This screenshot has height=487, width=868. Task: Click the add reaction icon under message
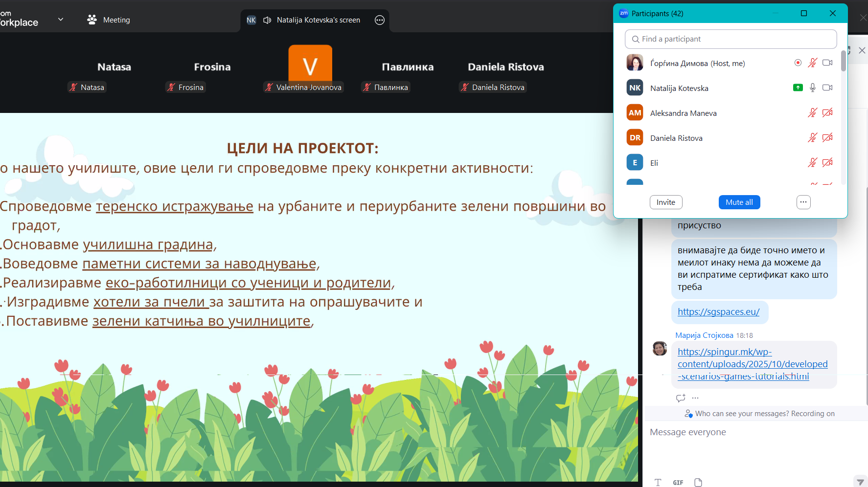pyautogui.click(x=680, y=398)
